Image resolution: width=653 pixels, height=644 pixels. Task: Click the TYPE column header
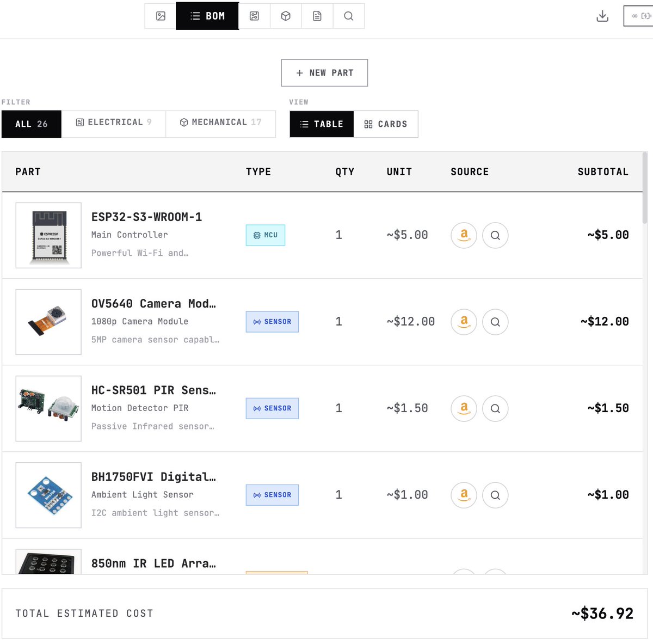pyautogui.click(x=258, y=171)
